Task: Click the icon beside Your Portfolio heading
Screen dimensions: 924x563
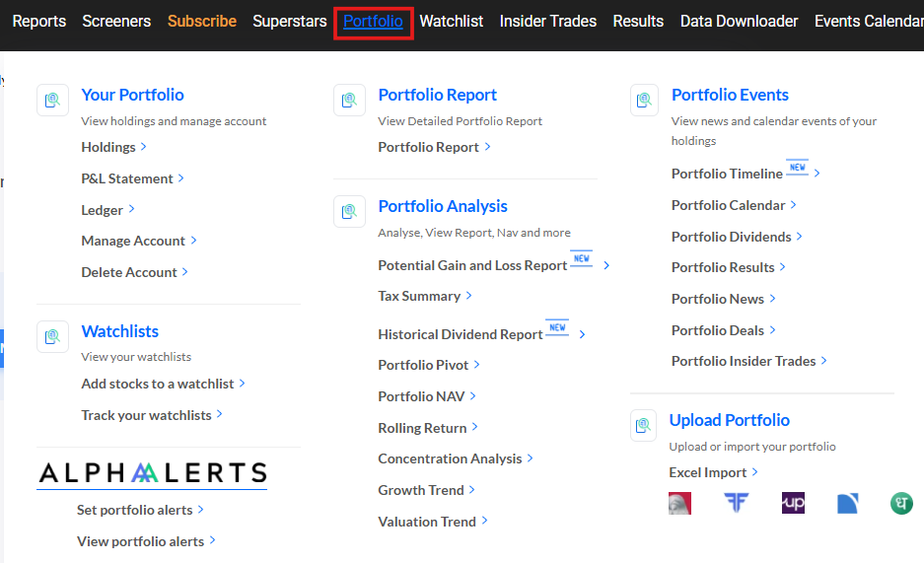Action: point(52,101)
